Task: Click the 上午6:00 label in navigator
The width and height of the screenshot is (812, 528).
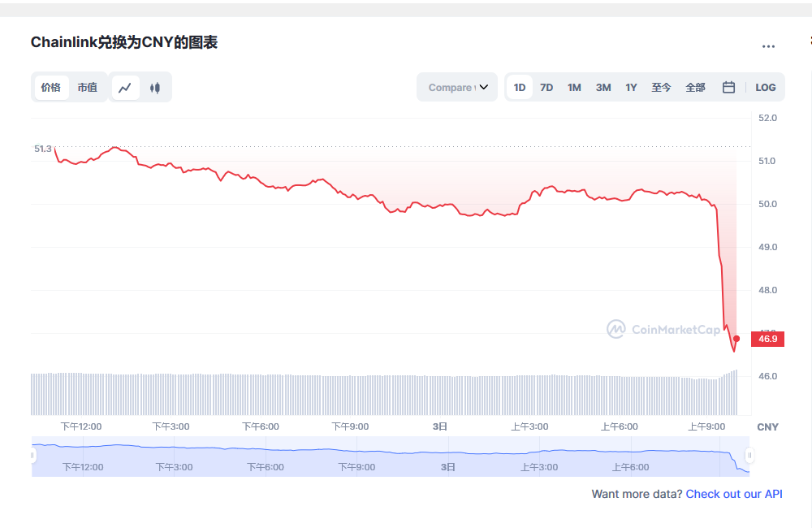Action: [630, 467]
